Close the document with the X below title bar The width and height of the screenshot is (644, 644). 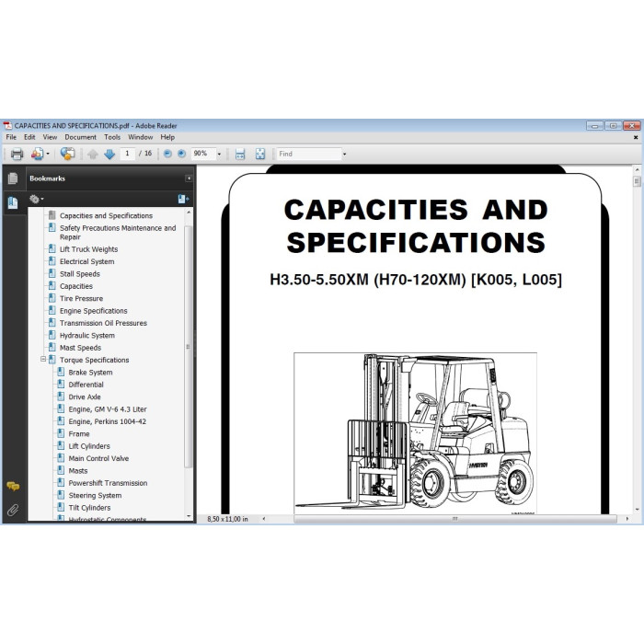coord(636,138)
